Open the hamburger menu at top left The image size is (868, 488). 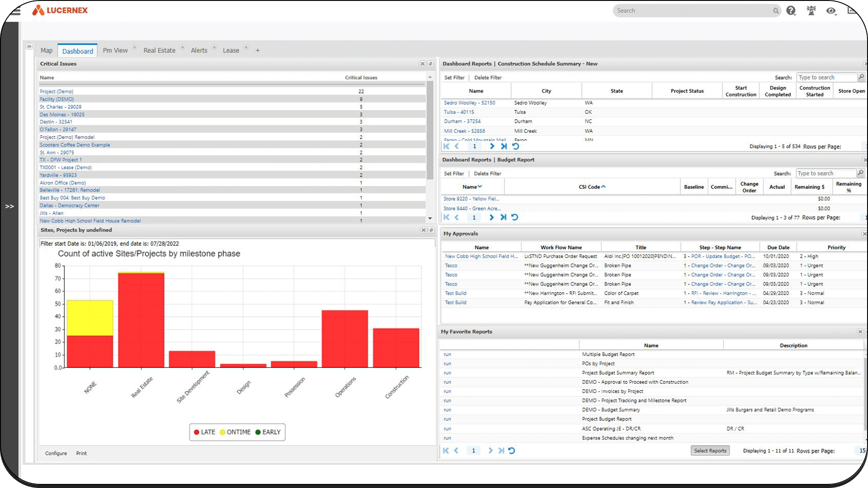click(x=15, y=11)
